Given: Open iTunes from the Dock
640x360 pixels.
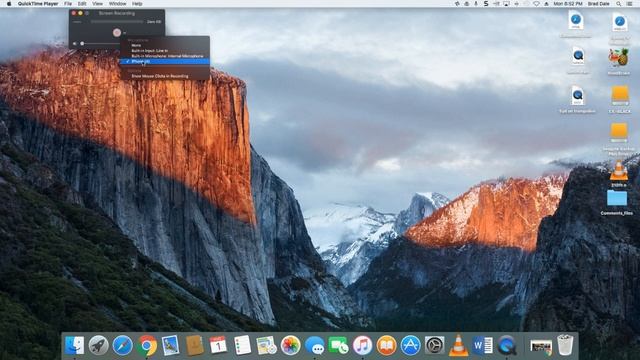Looking at the screenshot, I should click(x=362, y=345).
